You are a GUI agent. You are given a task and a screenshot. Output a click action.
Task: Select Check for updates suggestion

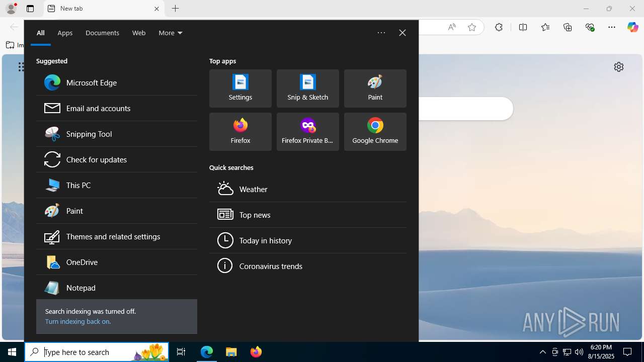click(116, 159)
